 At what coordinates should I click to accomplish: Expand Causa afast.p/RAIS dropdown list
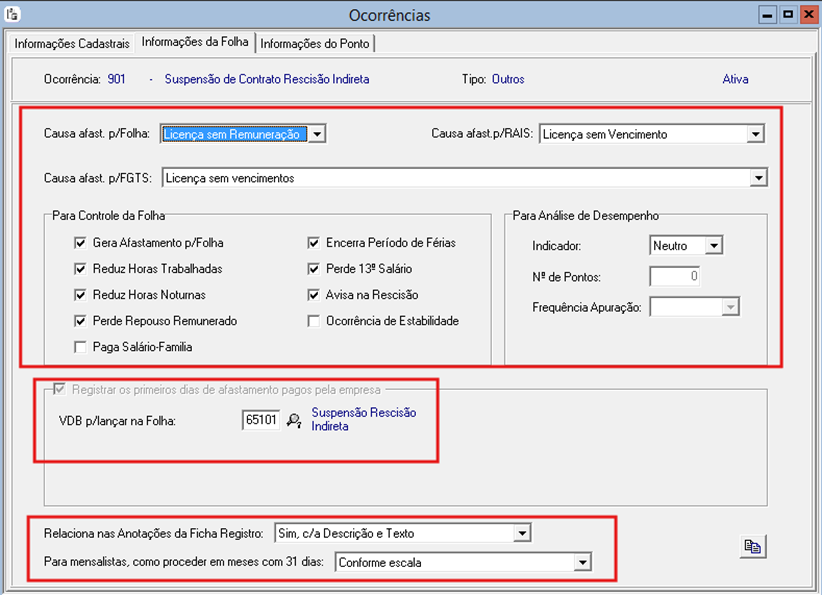[755, 134]
